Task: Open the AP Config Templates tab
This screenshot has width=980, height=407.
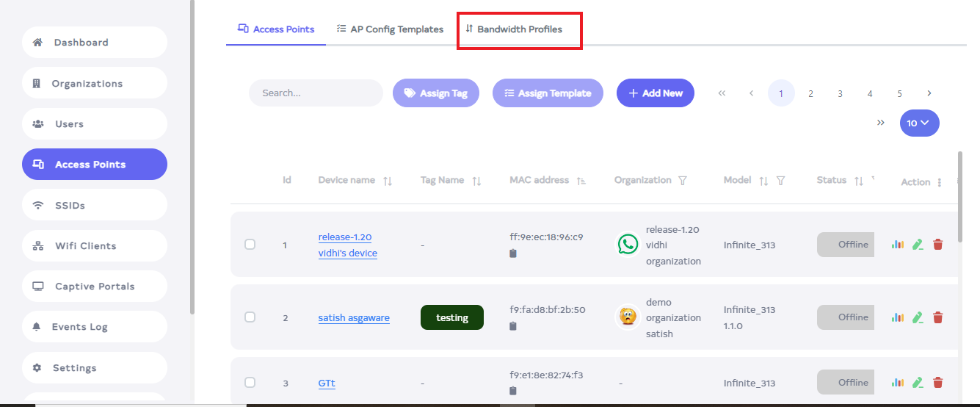Action: (390, 29)
